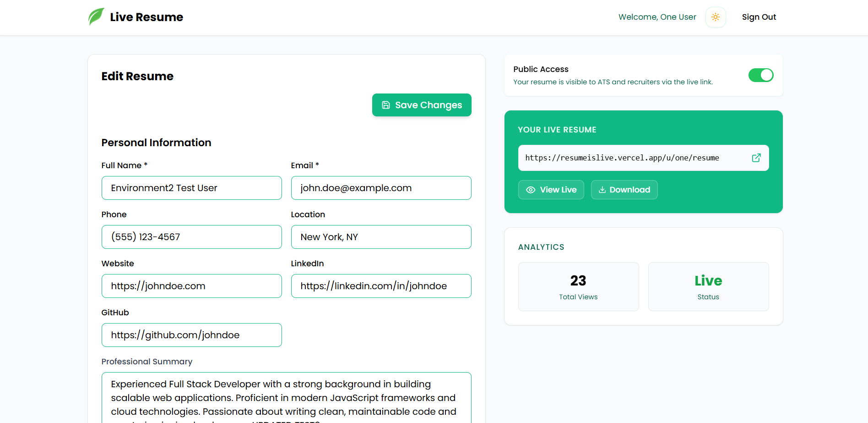The image size is (868, 423).
Task: Click the Live Resume leaf logo
Action: point(96,16)
